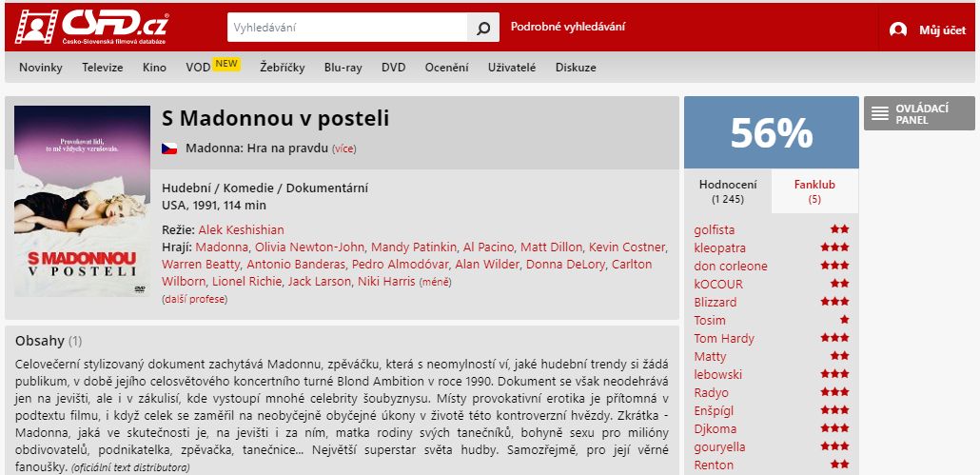
Task: Click the magnifying glass search icon
Action: [x=483, y=28]
